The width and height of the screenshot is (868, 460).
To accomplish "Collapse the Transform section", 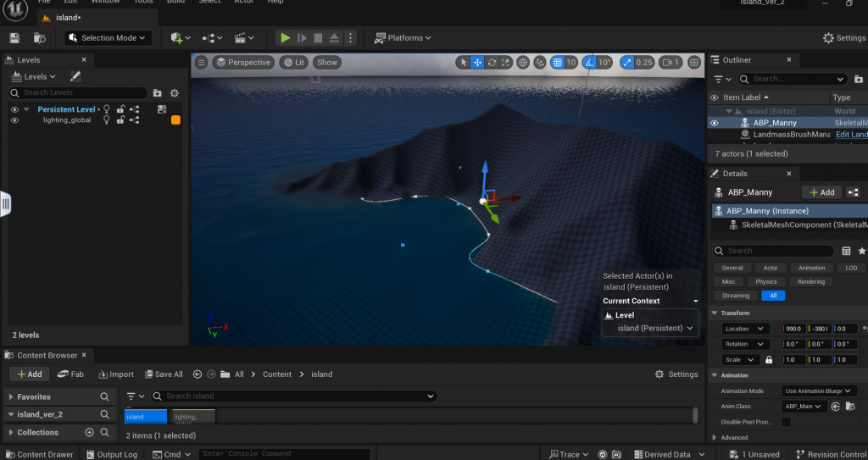I will [x=715, y=313].
